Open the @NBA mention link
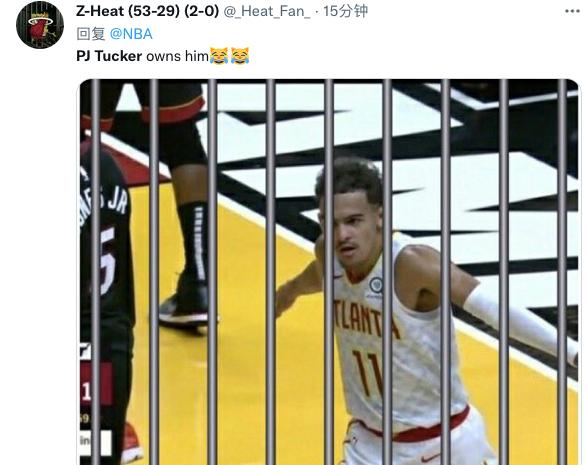Screen dimensions: 587x465 click(x=131, y=34)
